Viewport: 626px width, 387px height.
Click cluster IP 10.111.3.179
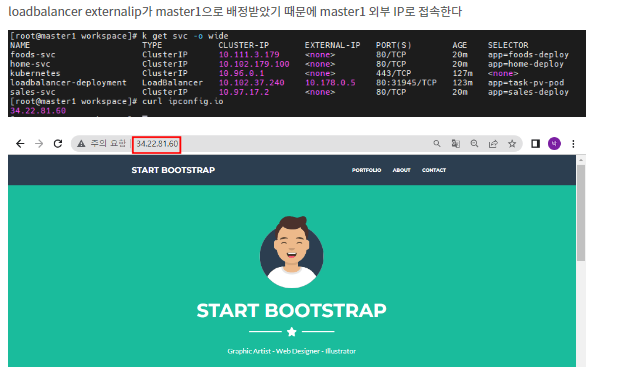[249, 55]
